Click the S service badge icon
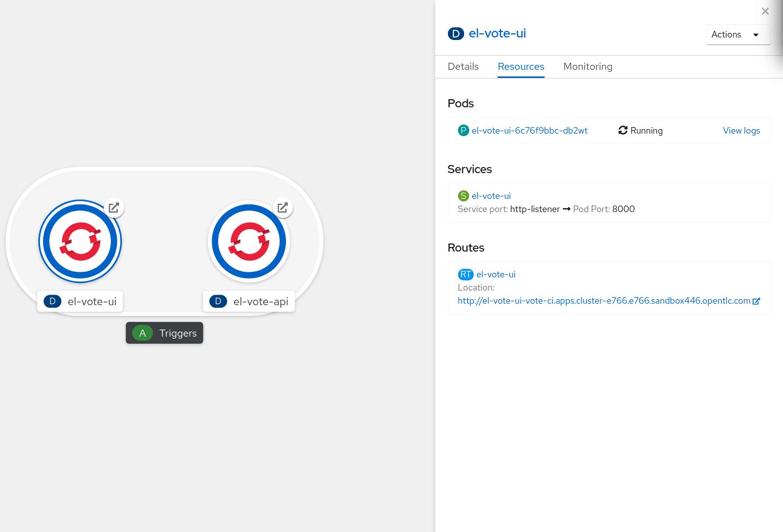The image size is (783, 532). click(464, 196)
